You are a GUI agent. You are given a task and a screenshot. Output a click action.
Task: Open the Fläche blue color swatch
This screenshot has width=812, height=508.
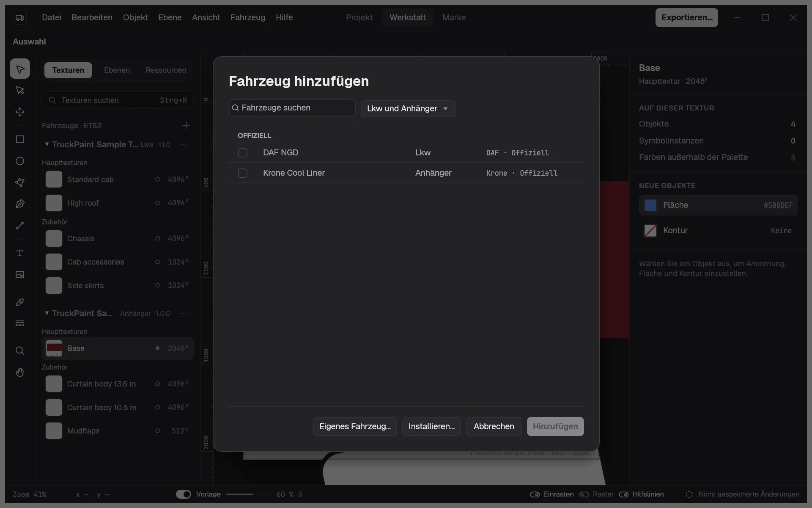click(x=650, y=205)
